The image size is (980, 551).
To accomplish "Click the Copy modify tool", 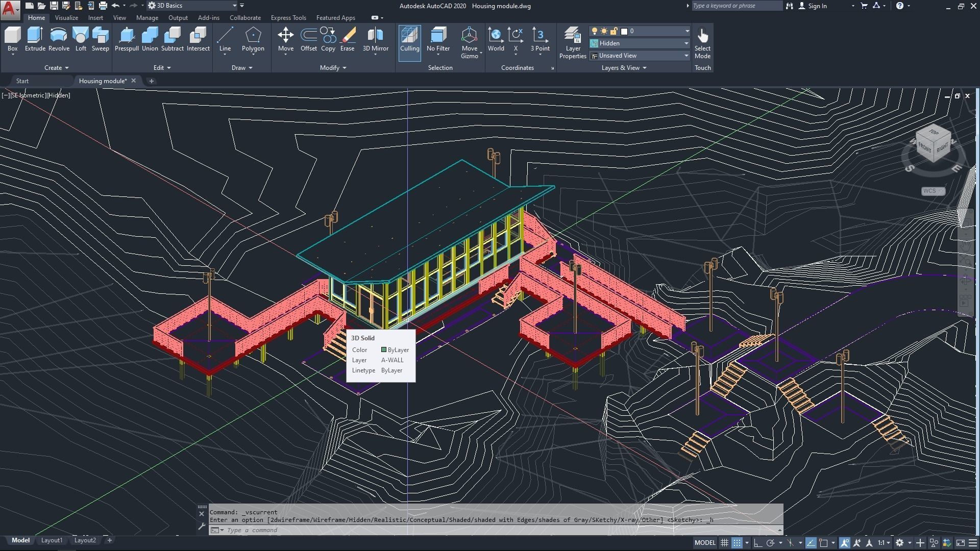I will (x=328, y=39).
